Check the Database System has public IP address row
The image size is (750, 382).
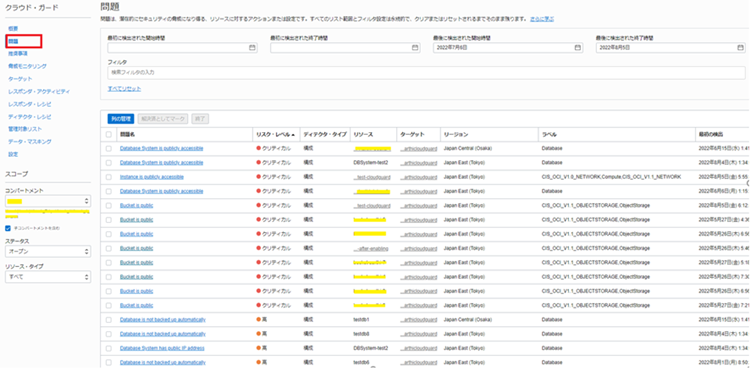(x=109, y=348)
